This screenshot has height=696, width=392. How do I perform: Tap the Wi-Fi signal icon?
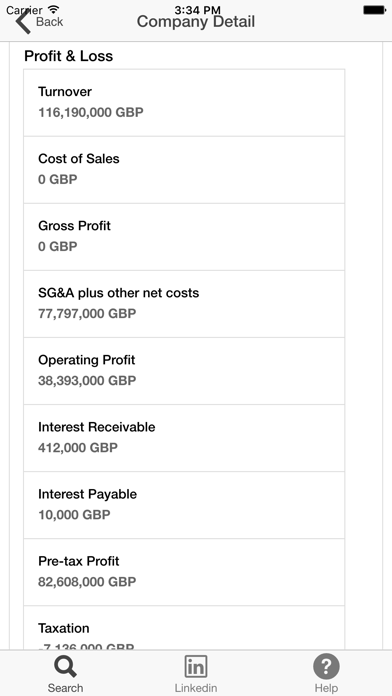(54, 9)
